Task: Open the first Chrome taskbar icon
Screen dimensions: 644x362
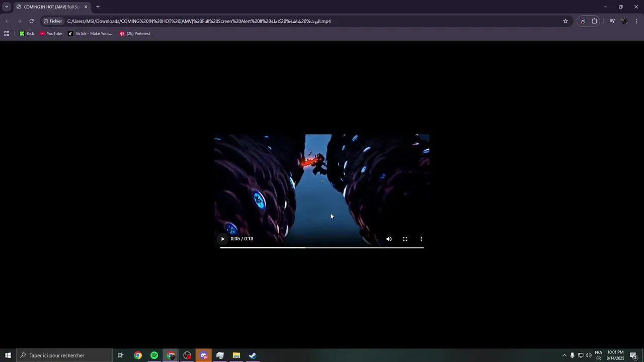Action: [138, 355]
